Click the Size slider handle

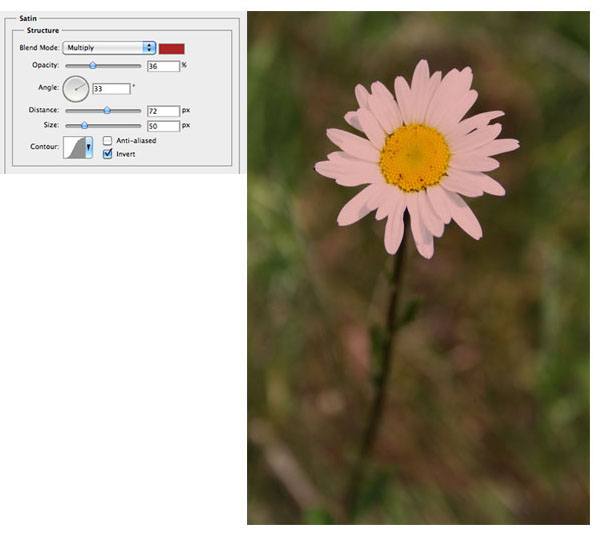[x=84, y=126]
